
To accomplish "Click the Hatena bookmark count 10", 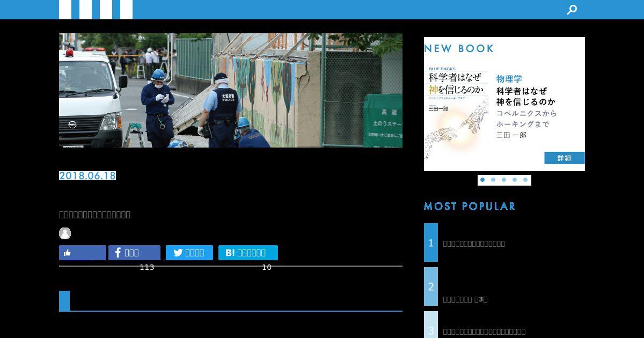I will [267, 267].
